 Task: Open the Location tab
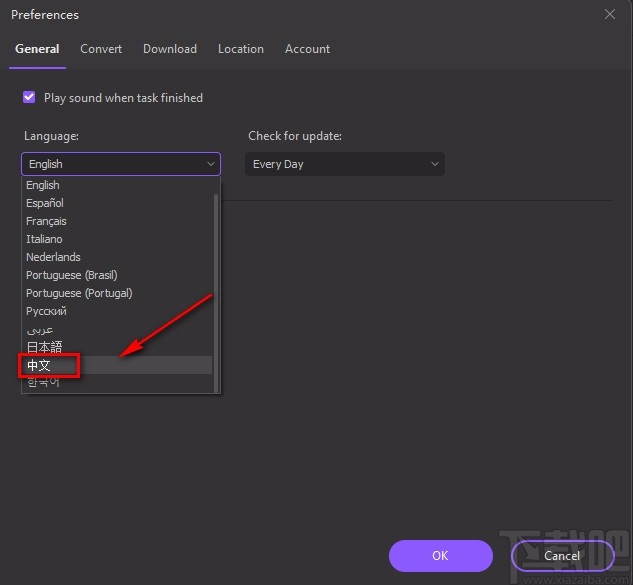241,49
